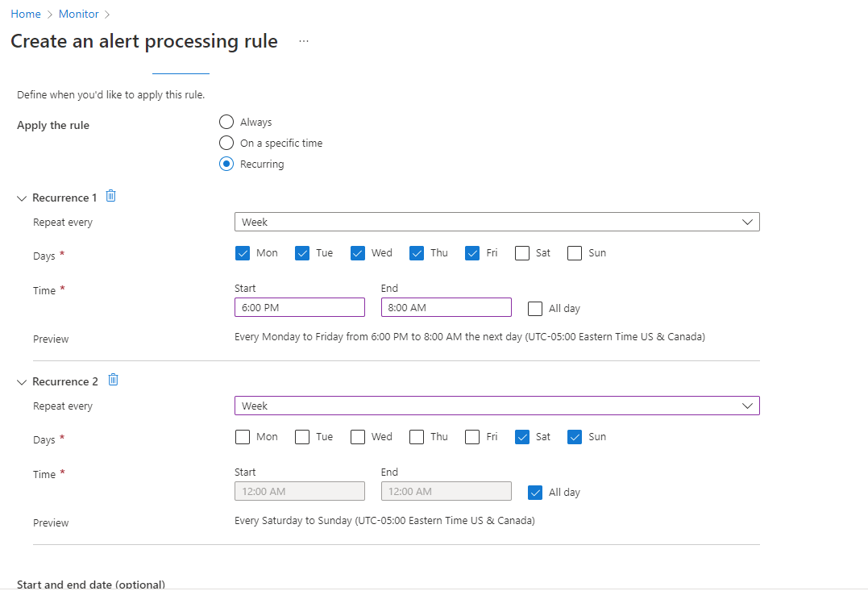Image resolution: width=868 pixels, height=591 pixels.
Task: Click the Start time field showing 6:00 PM
Action: (x=299, y=306)
